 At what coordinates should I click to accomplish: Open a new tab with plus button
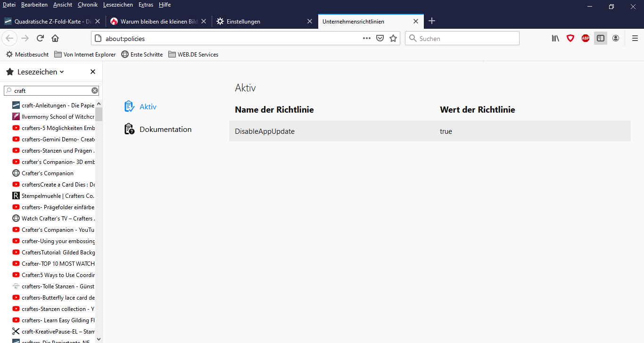[x=432, y=21]
